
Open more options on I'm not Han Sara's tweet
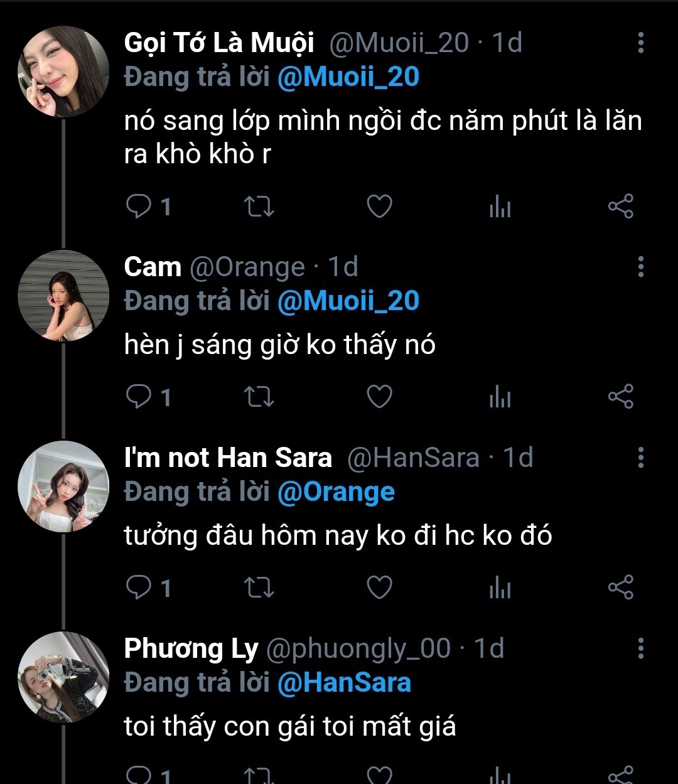click(640, 458)
